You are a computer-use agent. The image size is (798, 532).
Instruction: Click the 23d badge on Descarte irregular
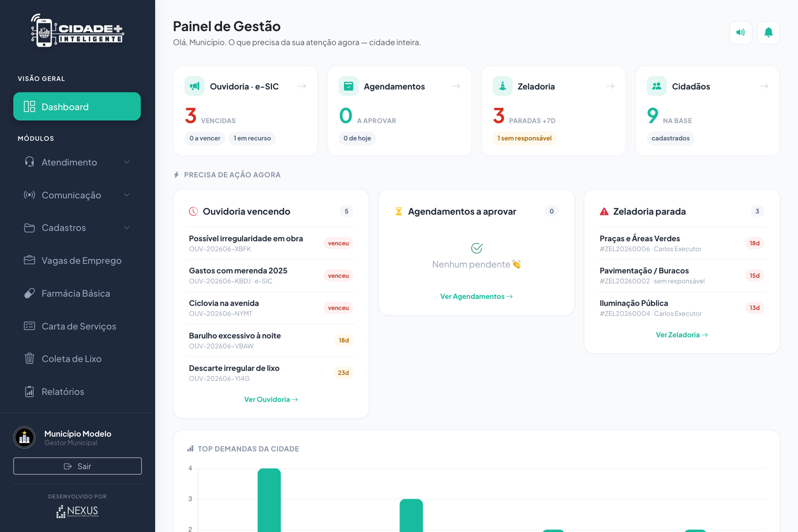[343, 373]
